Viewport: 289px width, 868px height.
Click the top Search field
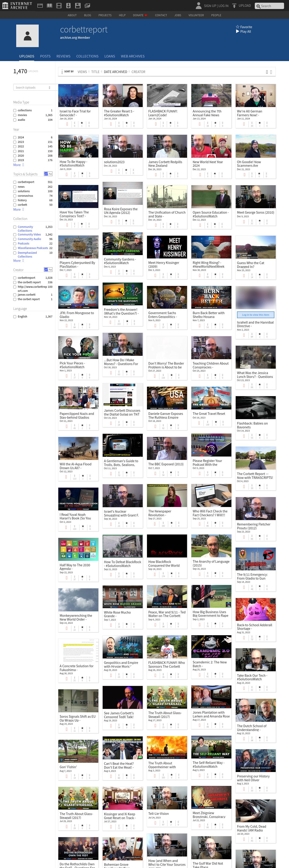[269, 6]
